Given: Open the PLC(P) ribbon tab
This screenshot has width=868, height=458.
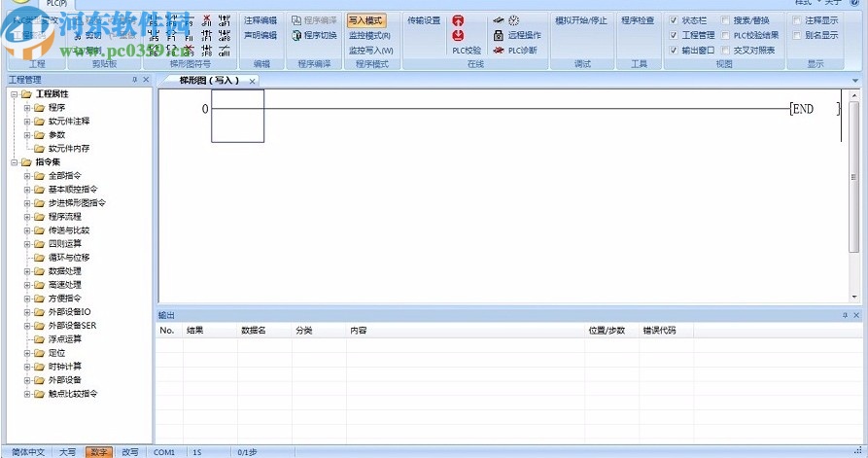Looking at the screenshot, I should pos(56,3).
